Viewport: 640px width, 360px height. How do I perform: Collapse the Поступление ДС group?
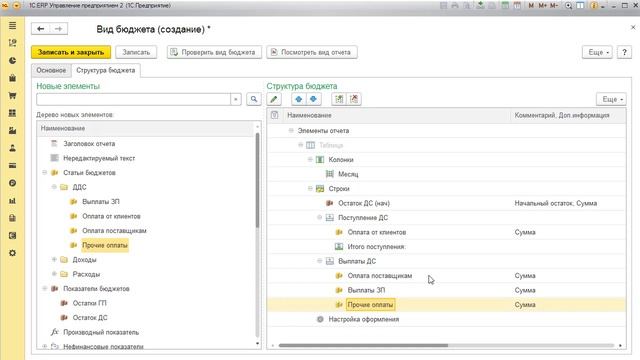(x=320, y=218)
